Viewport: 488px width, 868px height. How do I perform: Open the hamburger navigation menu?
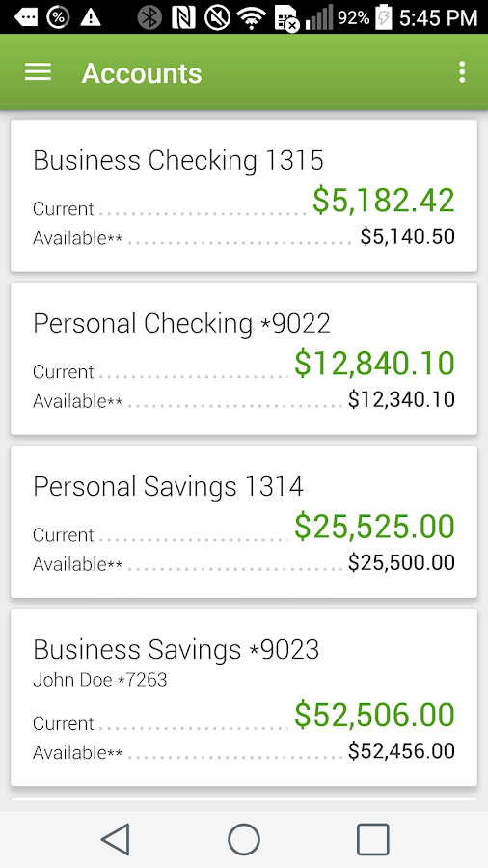point(39,72)
